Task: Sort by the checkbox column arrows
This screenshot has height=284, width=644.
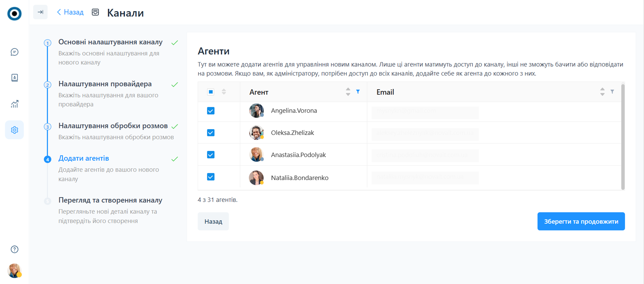Action: [x=224, y=92]
